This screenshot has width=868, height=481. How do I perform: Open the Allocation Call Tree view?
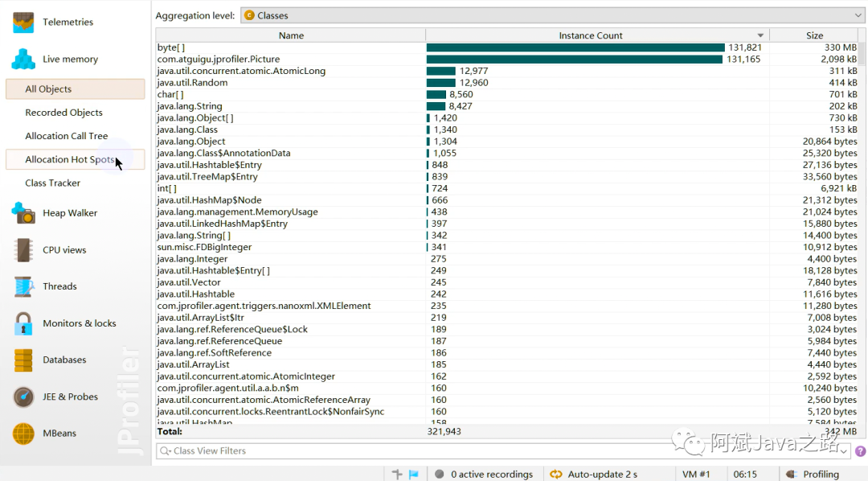[67, 136]
